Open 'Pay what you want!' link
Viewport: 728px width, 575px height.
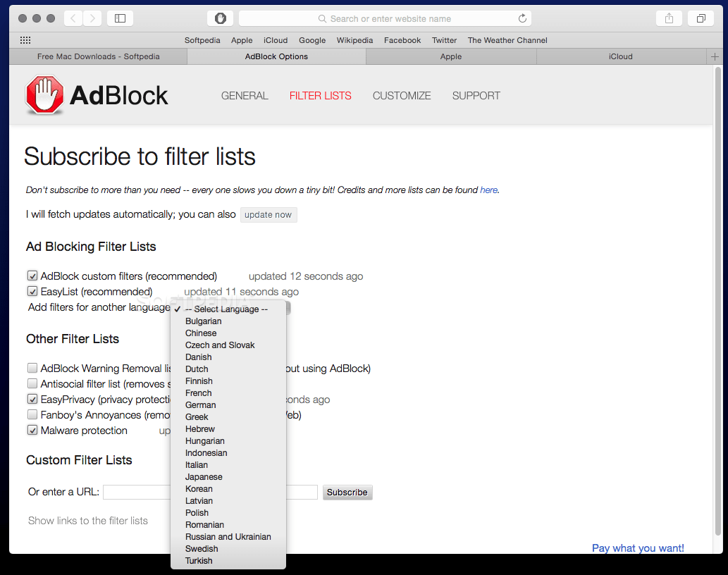coord(638,548)
